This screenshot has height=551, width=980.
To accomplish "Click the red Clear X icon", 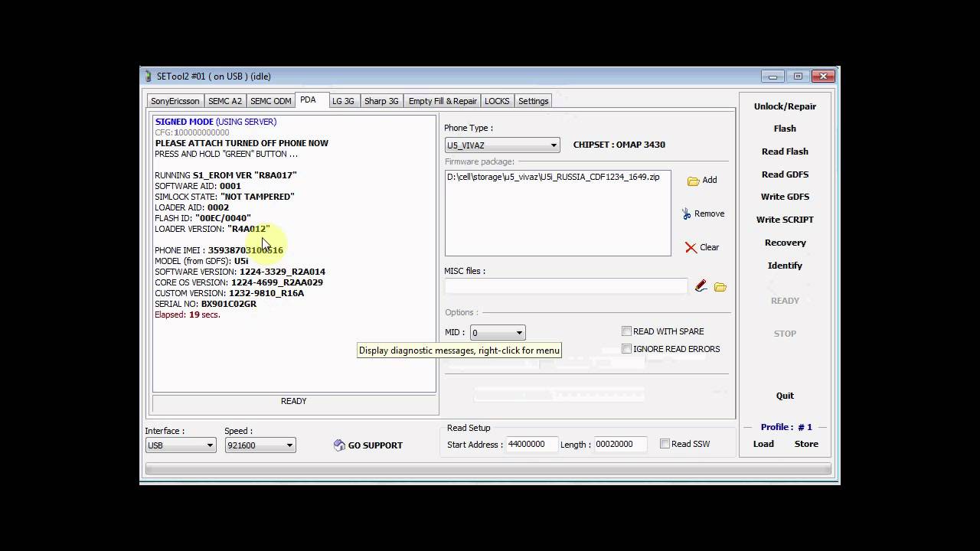I will click(x=691, y=247).
